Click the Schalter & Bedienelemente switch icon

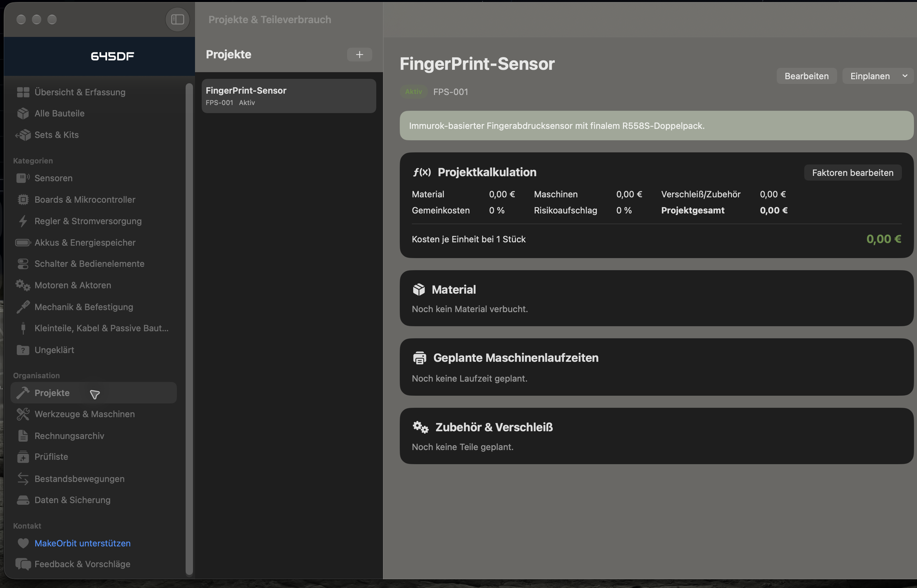[x=23, y=264]
